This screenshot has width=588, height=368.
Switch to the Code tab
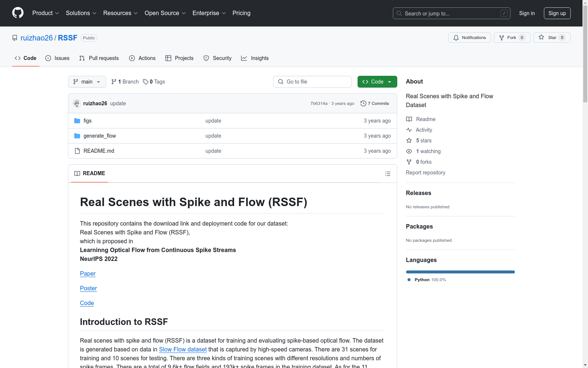pos(26,58)
